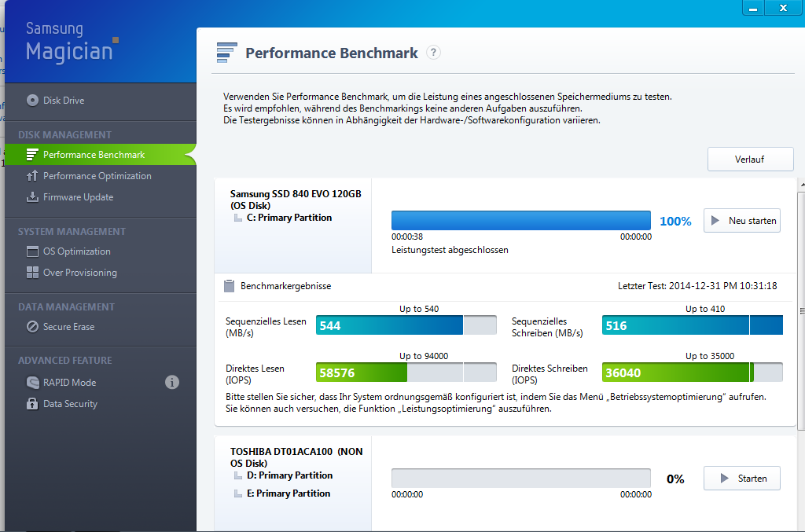805x532 pixels.
Task: Click the Performance Benchmark header icon
Action: coord(227,53)
